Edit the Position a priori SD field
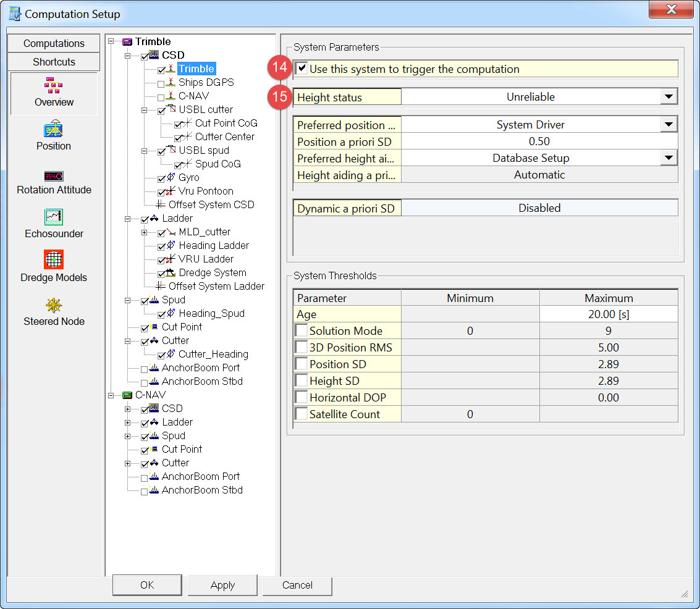Image resolution: width=700 pixels, height=609 pixels. [539, 141]
